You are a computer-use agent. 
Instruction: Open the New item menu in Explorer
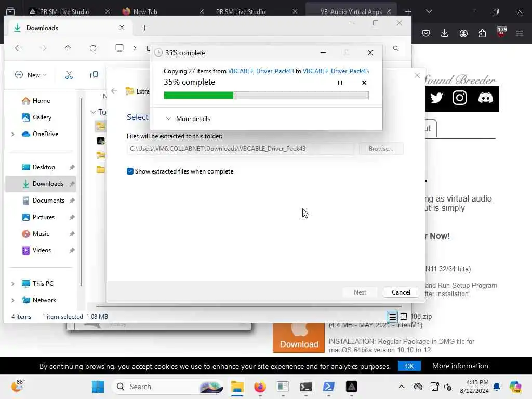(31, 75)
